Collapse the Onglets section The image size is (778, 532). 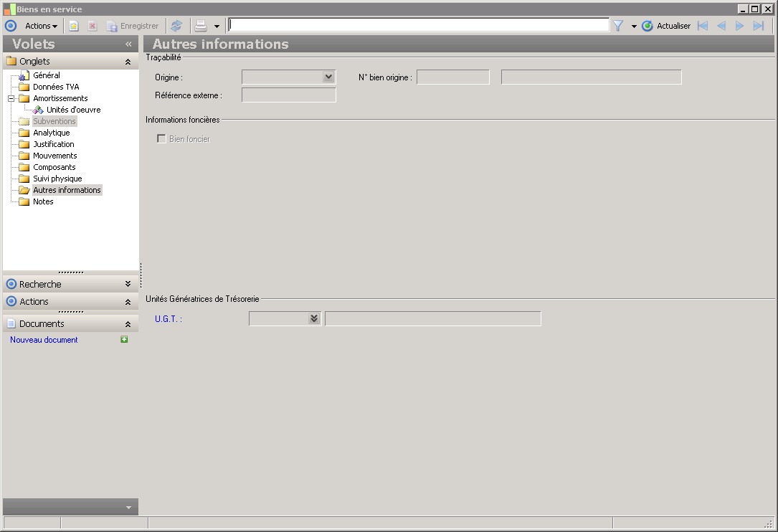pyautogui.click(x=128, y=62)
